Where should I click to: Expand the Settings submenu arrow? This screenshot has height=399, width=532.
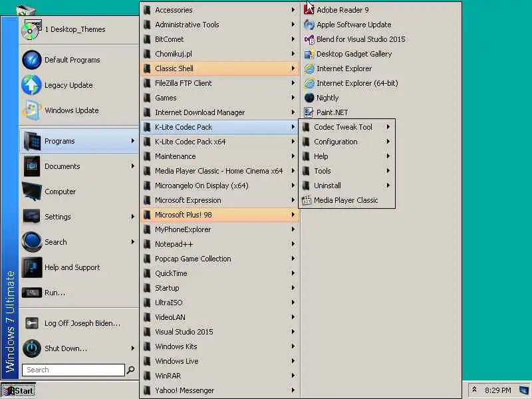tap(132, 216)
